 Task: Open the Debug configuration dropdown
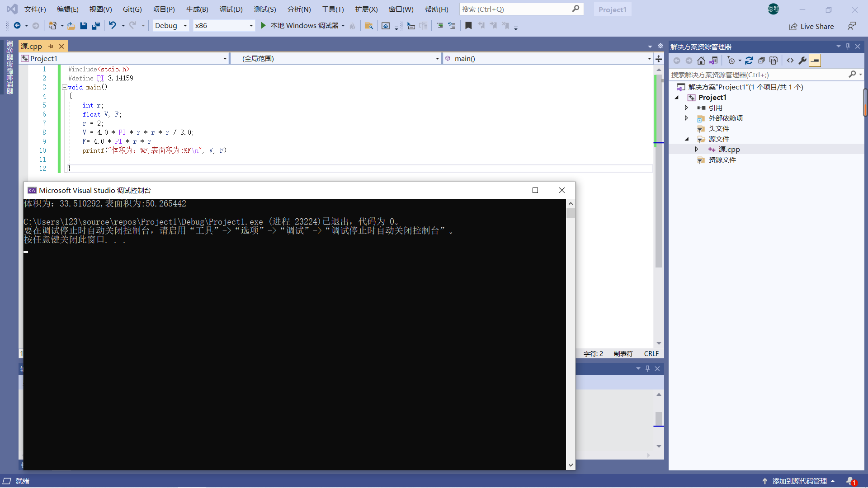click(171, 26)
